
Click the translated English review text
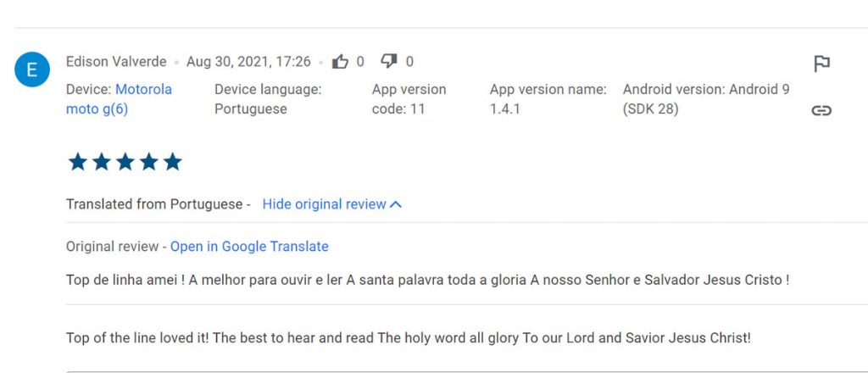click(408, 337)
